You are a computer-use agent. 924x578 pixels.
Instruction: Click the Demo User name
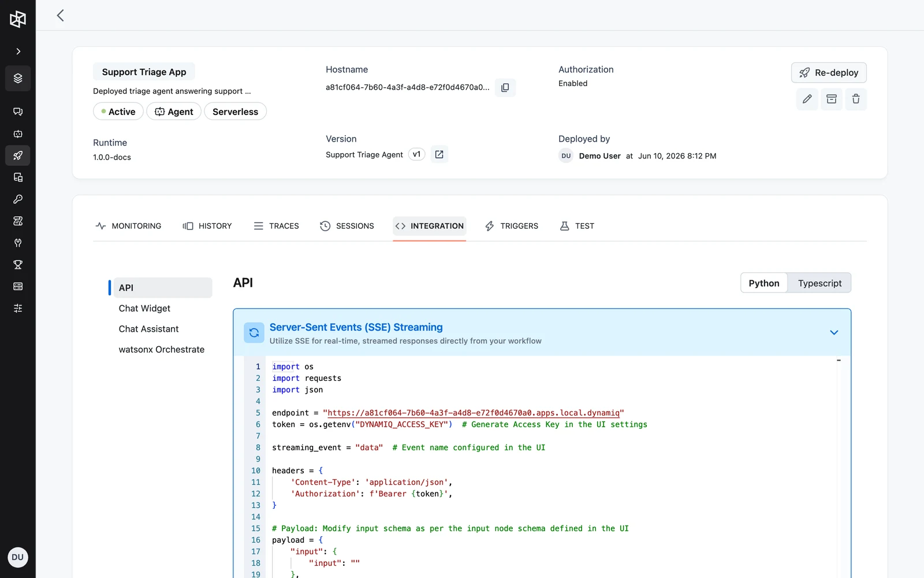(x=599, y=156)
